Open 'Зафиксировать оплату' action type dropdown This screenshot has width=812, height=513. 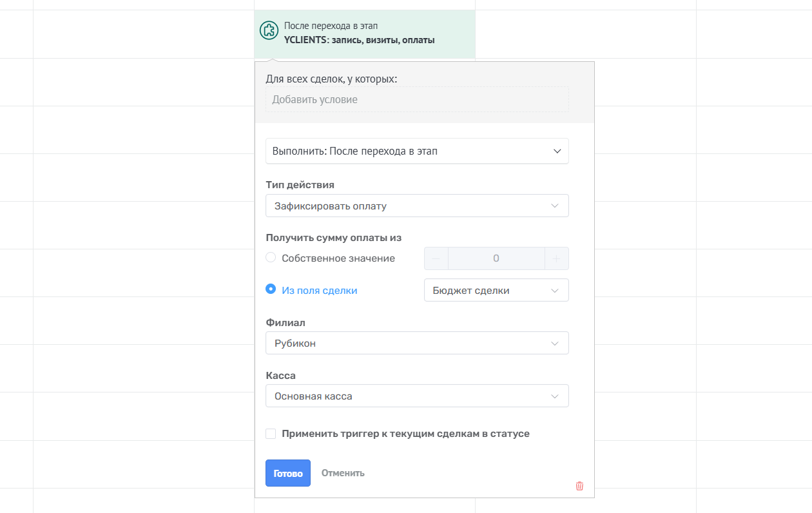[x=417, y=206]
